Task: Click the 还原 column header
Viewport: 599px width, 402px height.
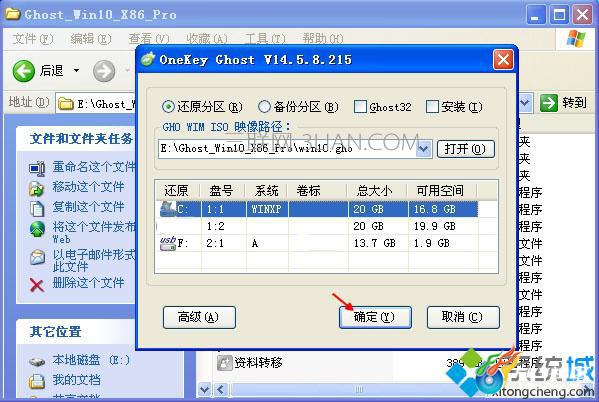Action: coord(178,190)
